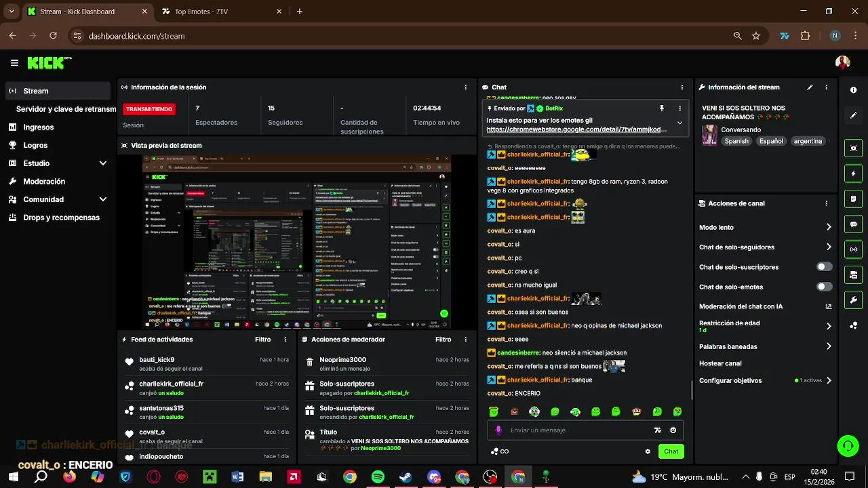Toggle the channel actions widget icon
868x488 pixels.
click(853, 274)
